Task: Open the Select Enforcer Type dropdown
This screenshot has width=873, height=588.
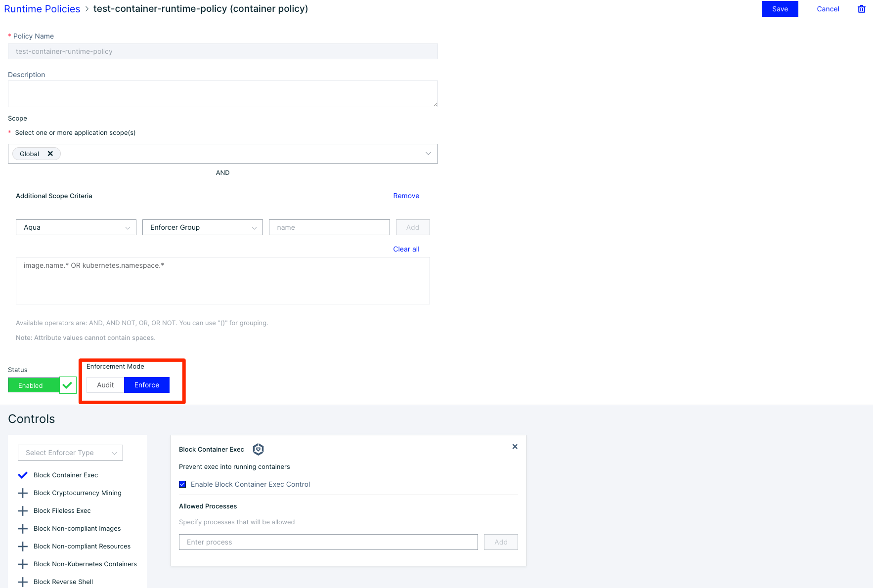Action: click(70, 453)
